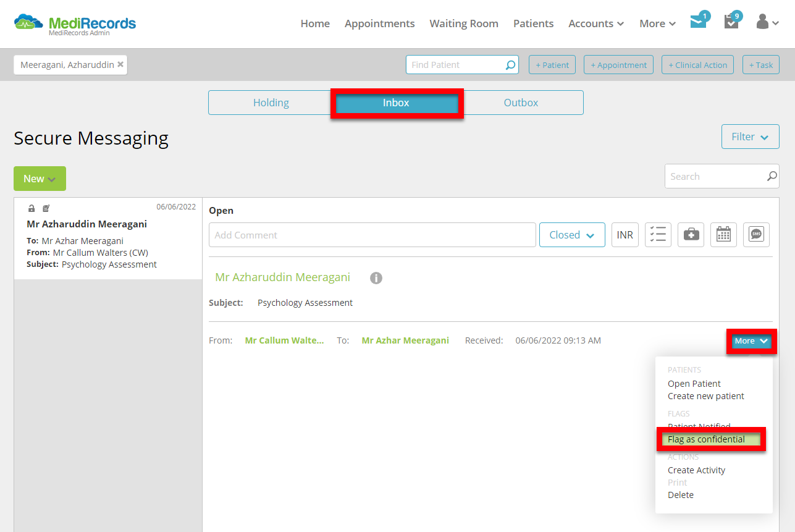Image resolution: width=795 pixels, height=532 pixels.
Task: Click the note icon on message card
Action: (46, 208)
